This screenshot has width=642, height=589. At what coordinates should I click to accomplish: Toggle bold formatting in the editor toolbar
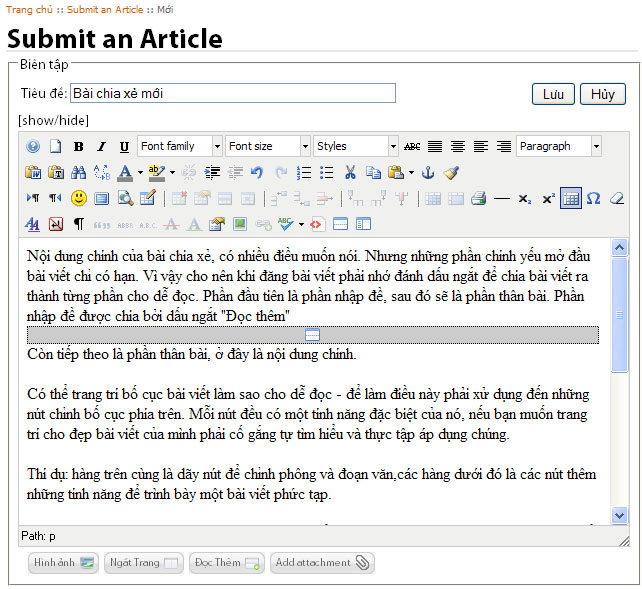78,147
